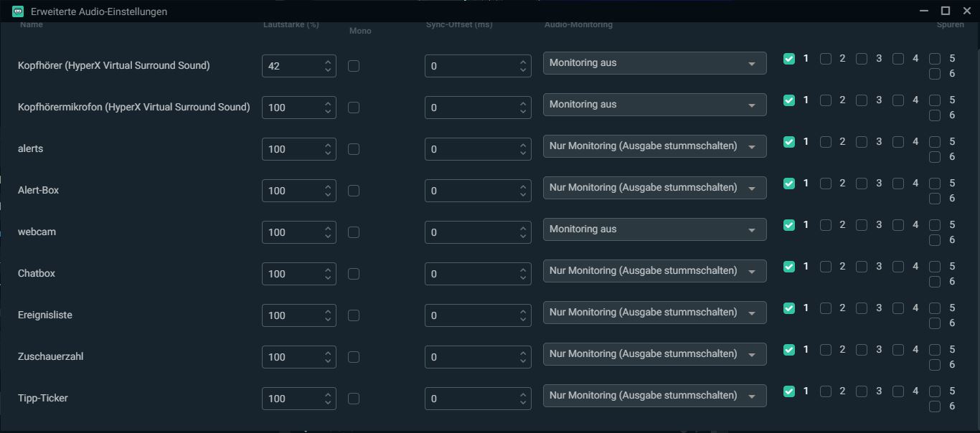Enable track 4 for Alert-Box
The image size is (980, 433).
click(898, 184)
